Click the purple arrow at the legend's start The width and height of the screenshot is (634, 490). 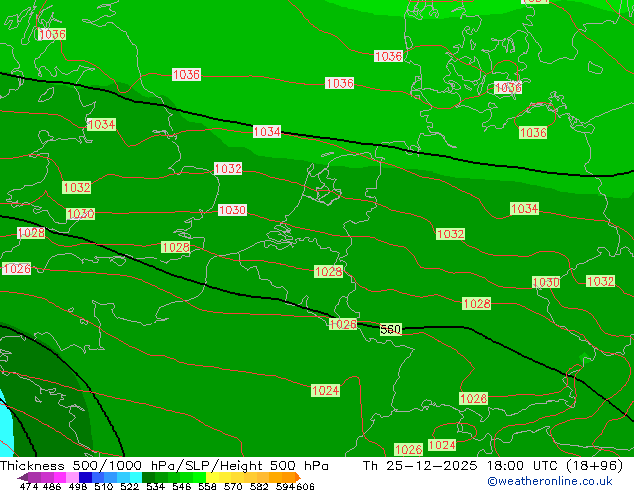pyautogui.click(x=22, y=477)
